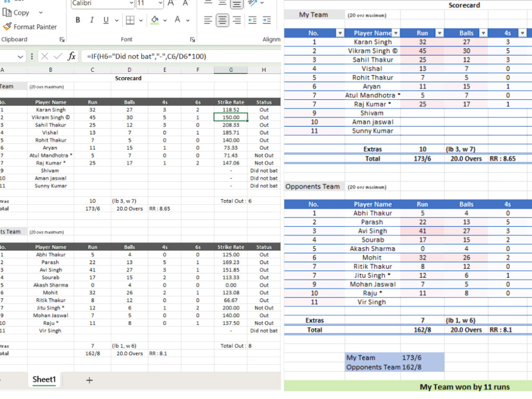Click 'Strike Rate' header in top left table
The height and width of the screenshot is (399, 532).
pyautogui.click(x=231, y=102)
